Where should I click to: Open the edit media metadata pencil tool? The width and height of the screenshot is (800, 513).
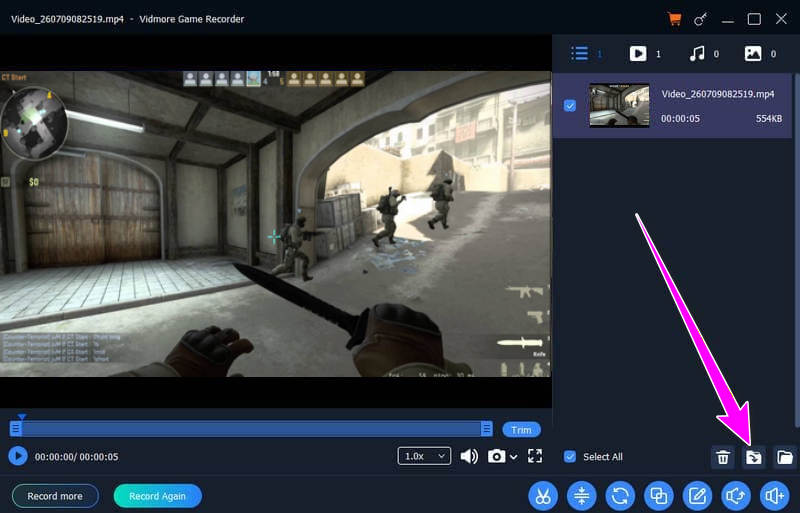pos(697,496)
